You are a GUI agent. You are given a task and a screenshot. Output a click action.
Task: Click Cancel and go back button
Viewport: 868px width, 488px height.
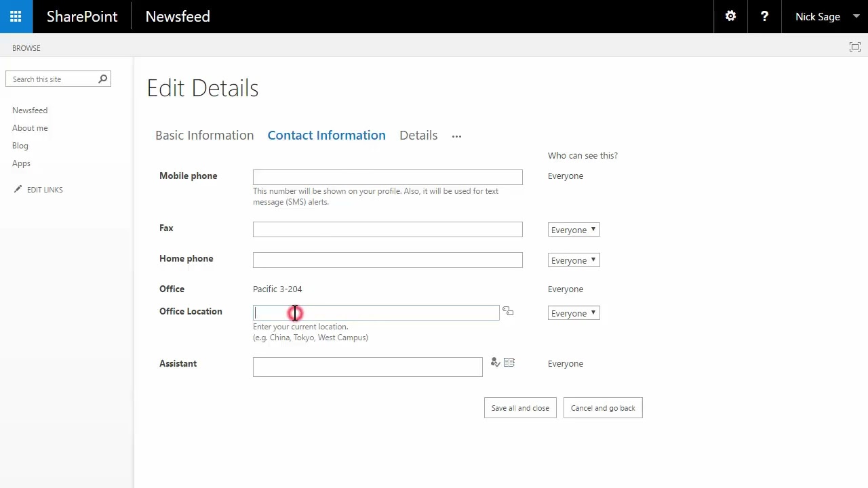pos(603,408)
